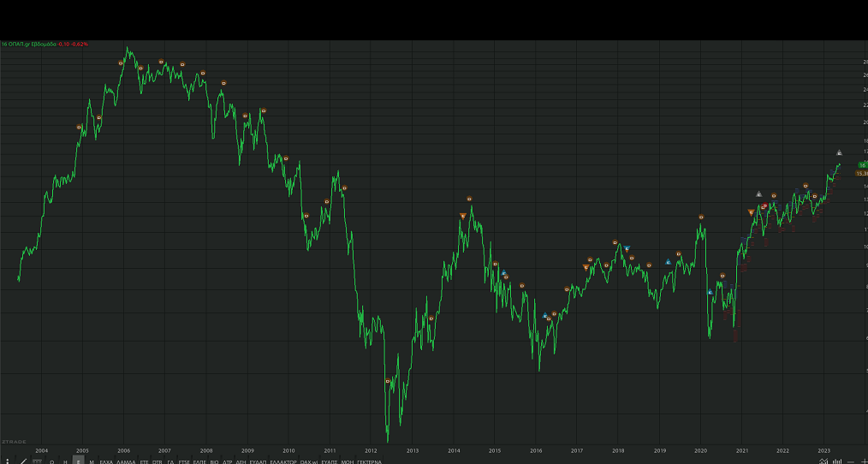Click the blue up-triangle marker at the 2020 crash

(710, 292)
